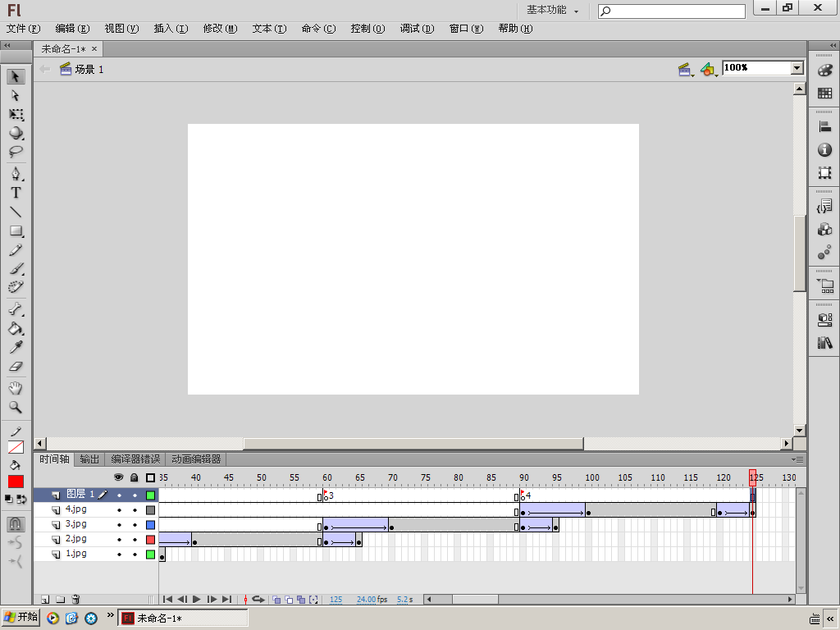Lock the 1.jpg layer
Screen dimensions: 840x630
[135, 555]
